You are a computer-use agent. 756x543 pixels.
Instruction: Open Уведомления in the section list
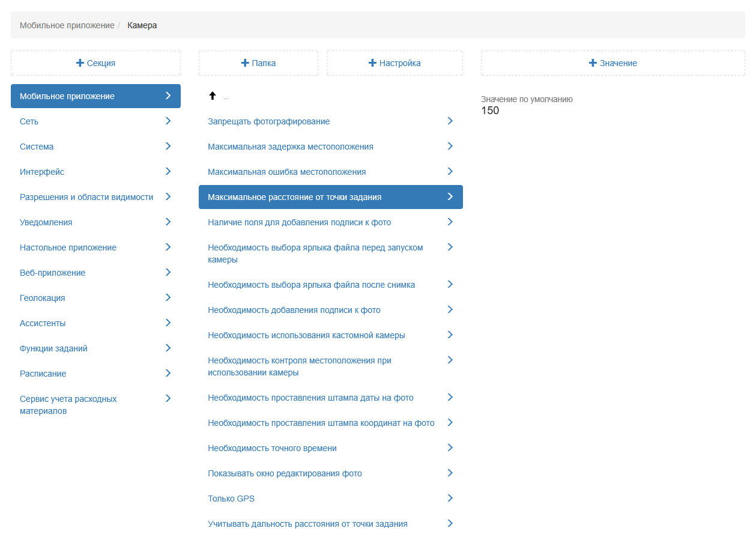tap(46, 222)
